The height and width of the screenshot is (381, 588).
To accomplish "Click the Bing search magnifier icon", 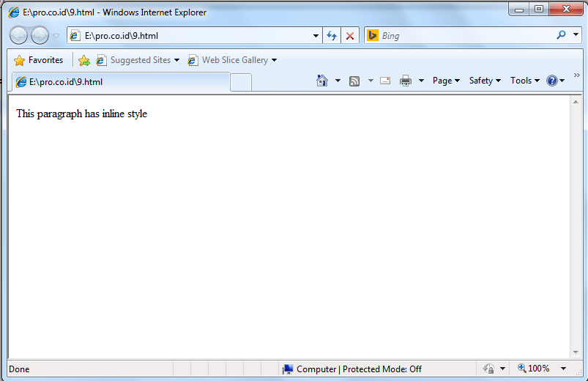I will [x=562, y=35].
